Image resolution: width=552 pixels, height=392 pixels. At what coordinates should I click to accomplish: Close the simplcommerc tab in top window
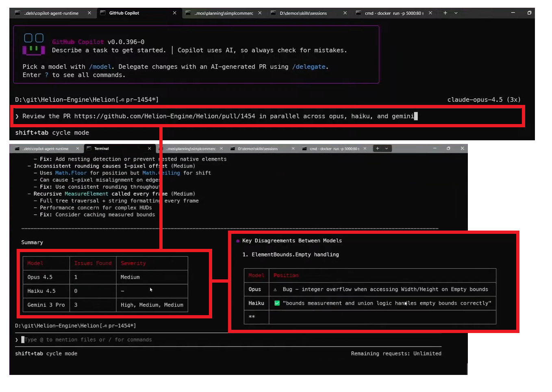(x=260, y=13)
